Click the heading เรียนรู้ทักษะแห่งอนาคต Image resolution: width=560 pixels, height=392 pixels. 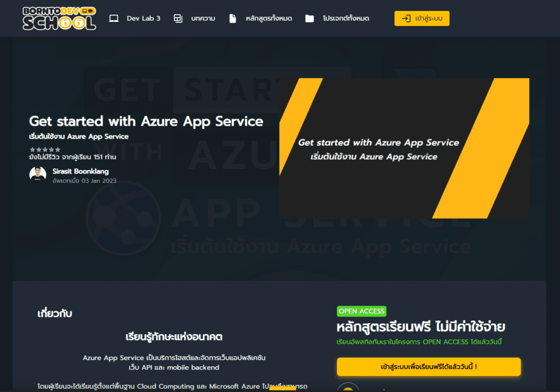[174, 337]
